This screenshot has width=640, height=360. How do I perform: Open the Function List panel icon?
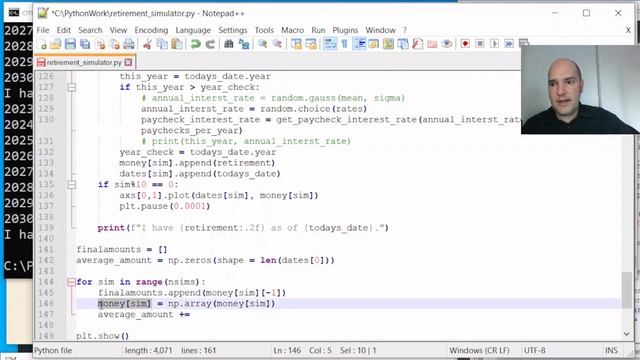(418, 44)
